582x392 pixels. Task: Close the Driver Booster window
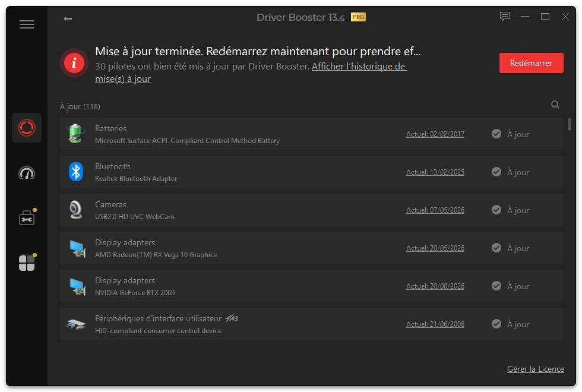[x=565, y=17]
